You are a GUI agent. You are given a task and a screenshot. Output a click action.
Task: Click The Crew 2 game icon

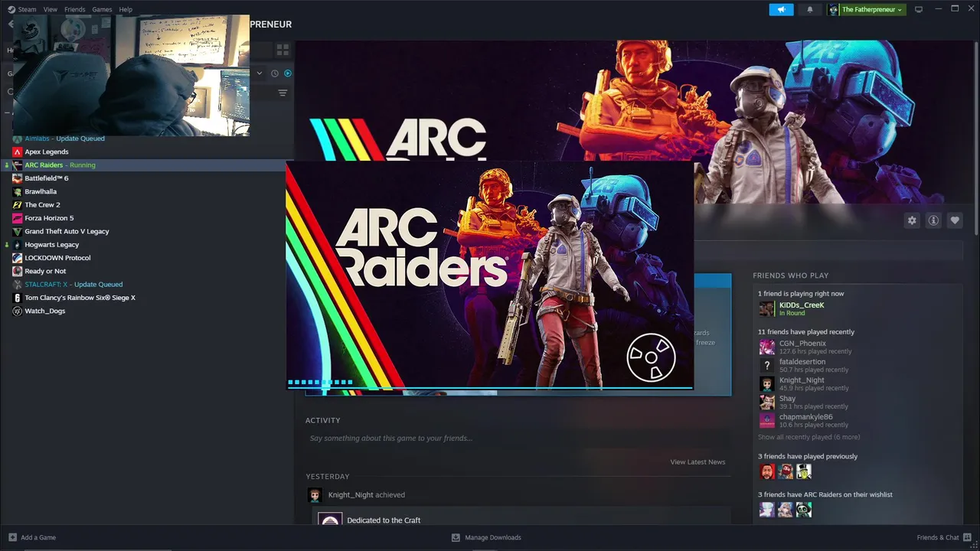pos(18,205)
